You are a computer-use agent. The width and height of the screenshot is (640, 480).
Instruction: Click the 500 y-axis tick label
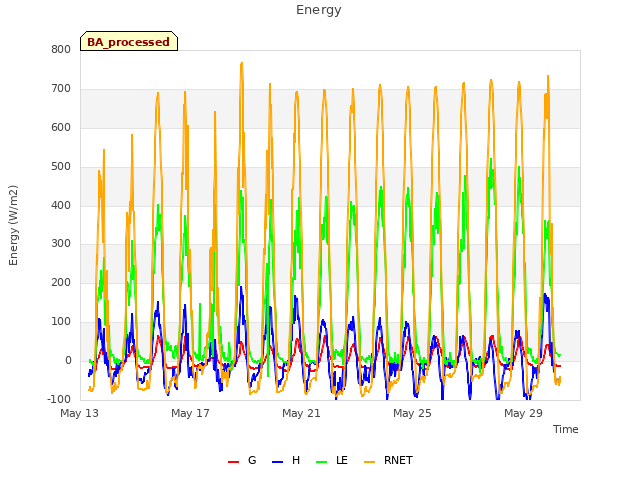point(61,167)
